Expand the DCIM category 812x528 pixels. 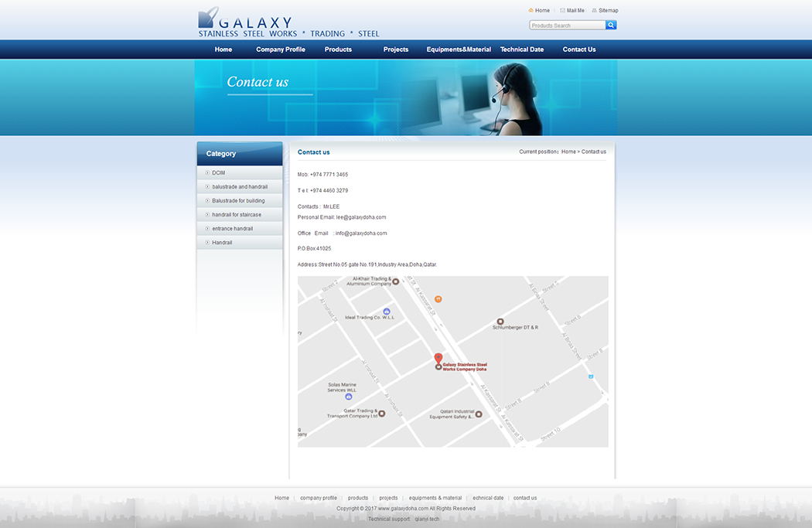point(219,172)
